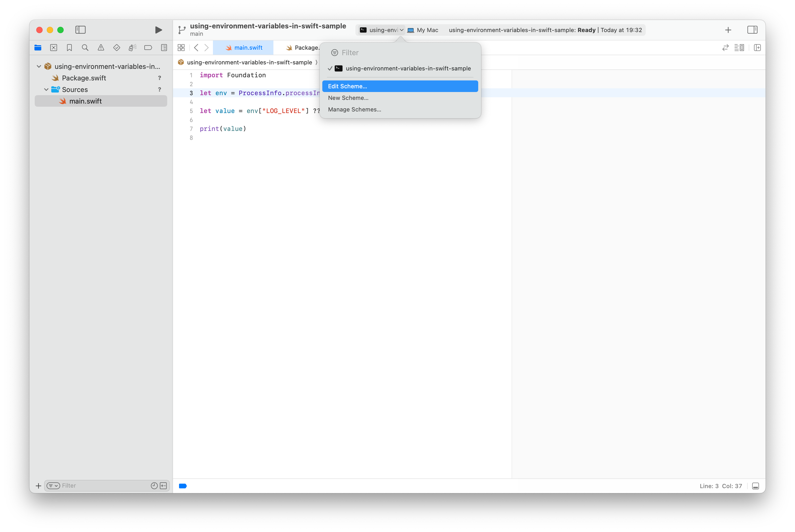Select the scheme dropdown near toolbar
Image resolution: width=795 pixels, height=532 pixels.
point(382,30)
